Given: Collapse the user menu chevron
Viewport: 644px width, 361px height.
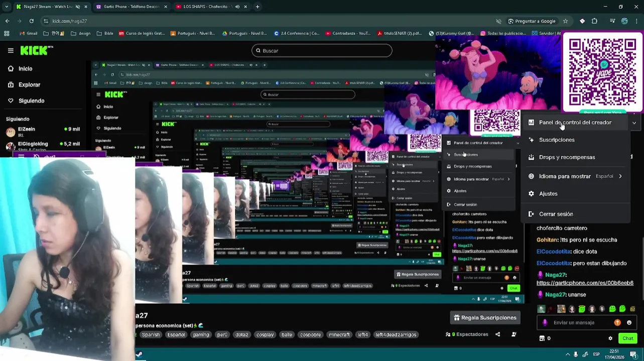Looking at the screenshot, I should pyautogui.click(x=634, y=122).
